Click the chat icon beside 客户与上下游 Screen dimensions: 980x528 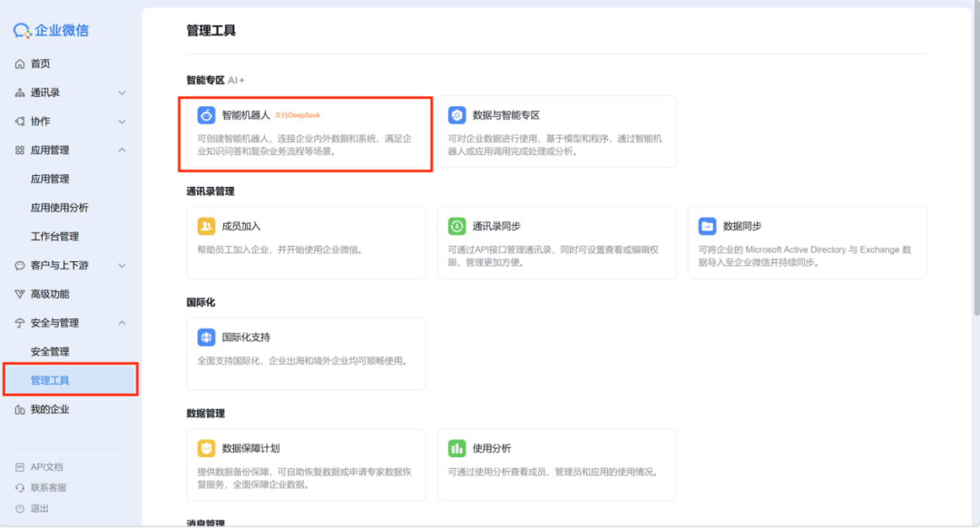(x=20, y=266)
